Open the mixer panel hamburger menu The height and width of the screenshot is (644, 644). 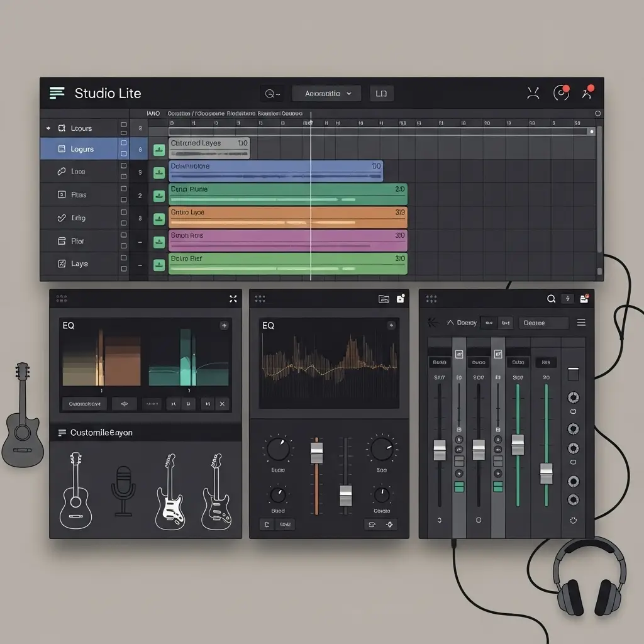581,323
